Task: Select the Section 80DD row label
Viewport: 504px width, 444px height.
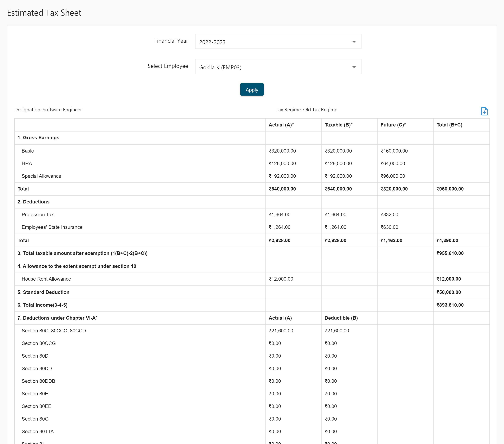Action: click(37, 368)
